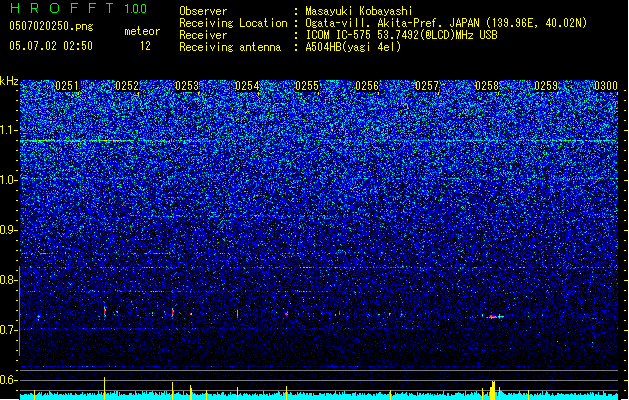The height and width of the screenshot is (400, 629).
Task: Select observer name Masayuki Kobayashi
Action: click(x=359, y=11)
